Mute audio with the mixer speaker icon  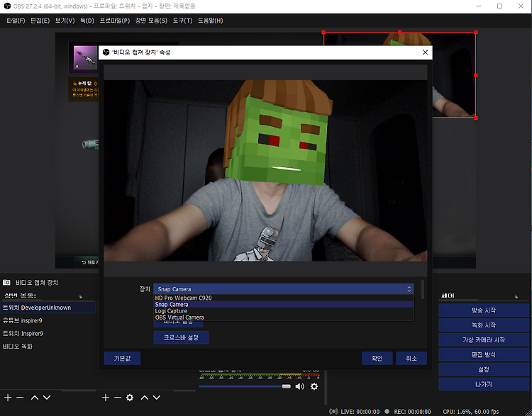[x=299, y=386]
